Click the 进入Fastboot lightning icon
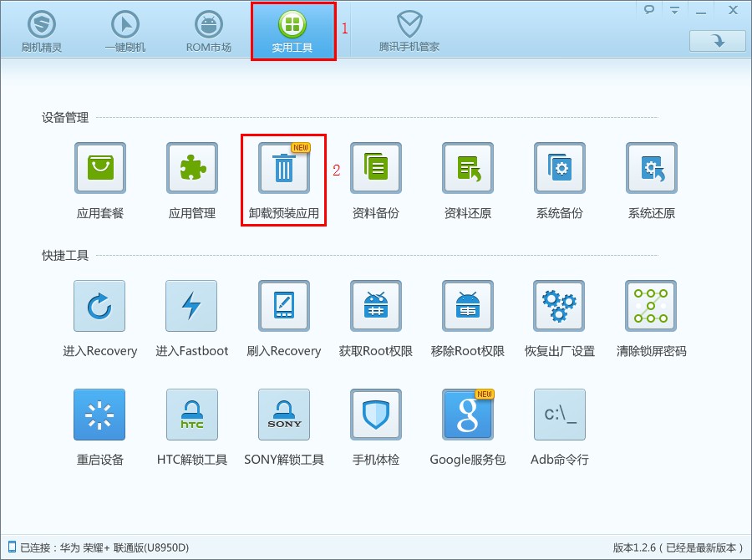 pos(191,306)
